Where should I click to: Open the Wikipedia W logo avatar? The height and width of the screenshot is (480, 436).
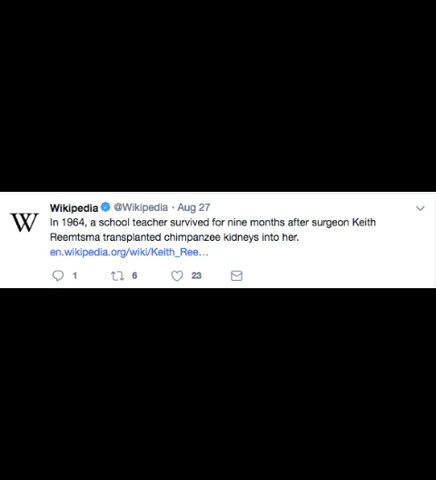24,222
